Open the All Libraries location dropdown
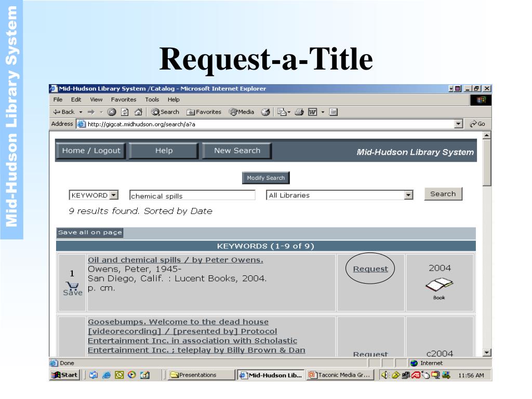The width and height of the screenshot is (532, 399). (x=408, y=195)
